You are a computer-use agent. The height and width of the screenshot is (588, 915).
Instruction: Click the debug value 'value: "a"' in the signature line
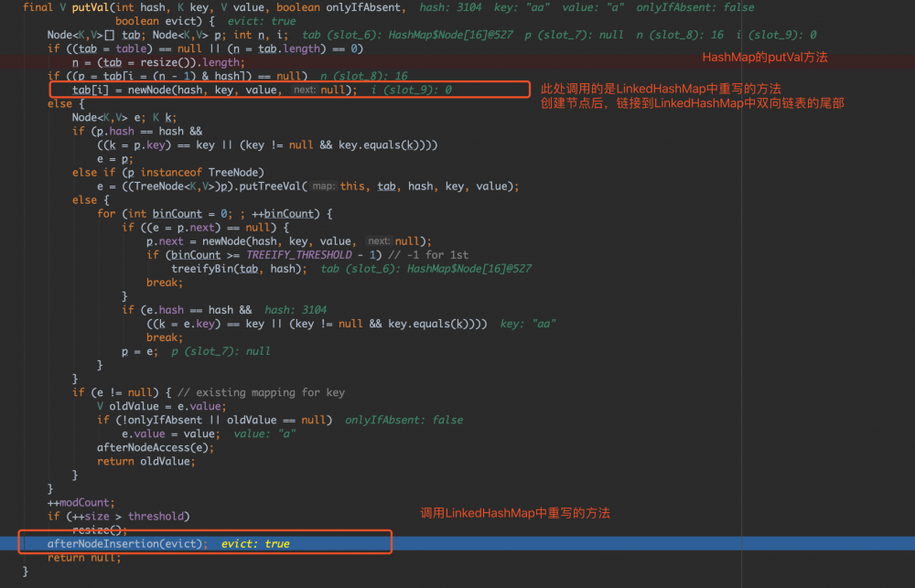point(593,7)
